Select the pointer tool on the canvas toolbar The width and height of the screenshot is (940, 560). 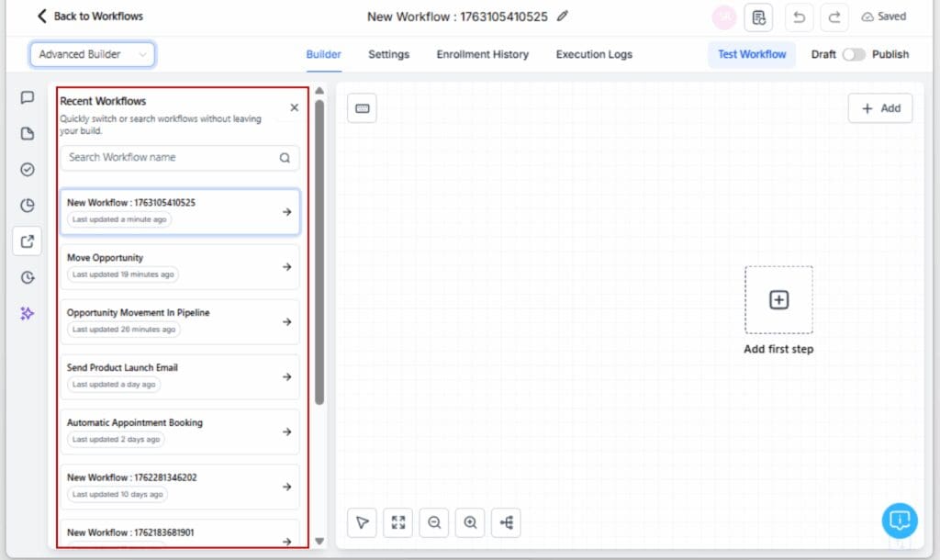[362, 522]
